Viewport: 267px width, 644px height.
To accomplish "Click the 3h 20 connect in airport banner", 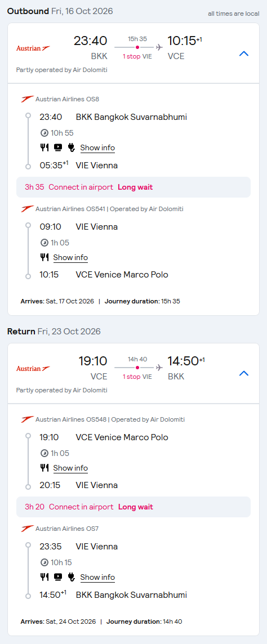I will click(x=133, y=507).
